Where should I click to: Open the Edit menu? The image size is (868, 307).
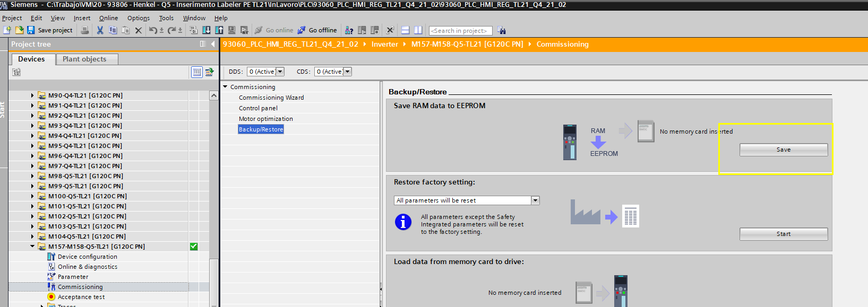pos(37,18)
